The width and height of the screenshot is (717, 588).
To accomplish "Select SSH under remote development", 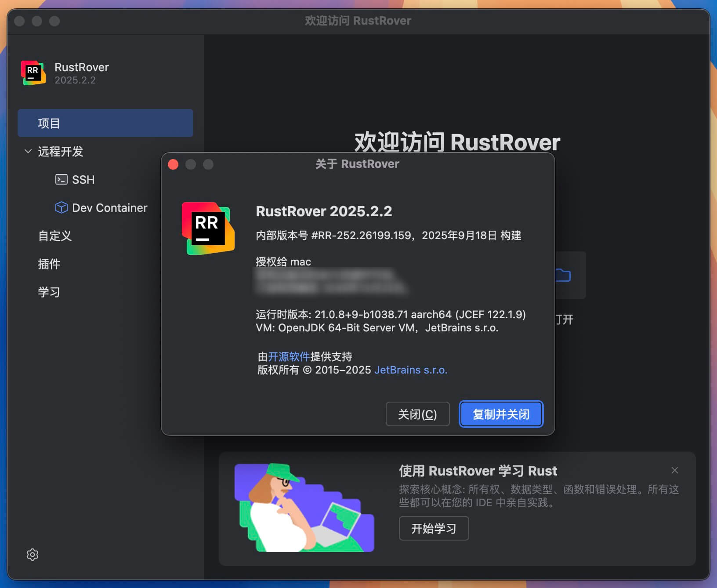I will pos(83,180).
